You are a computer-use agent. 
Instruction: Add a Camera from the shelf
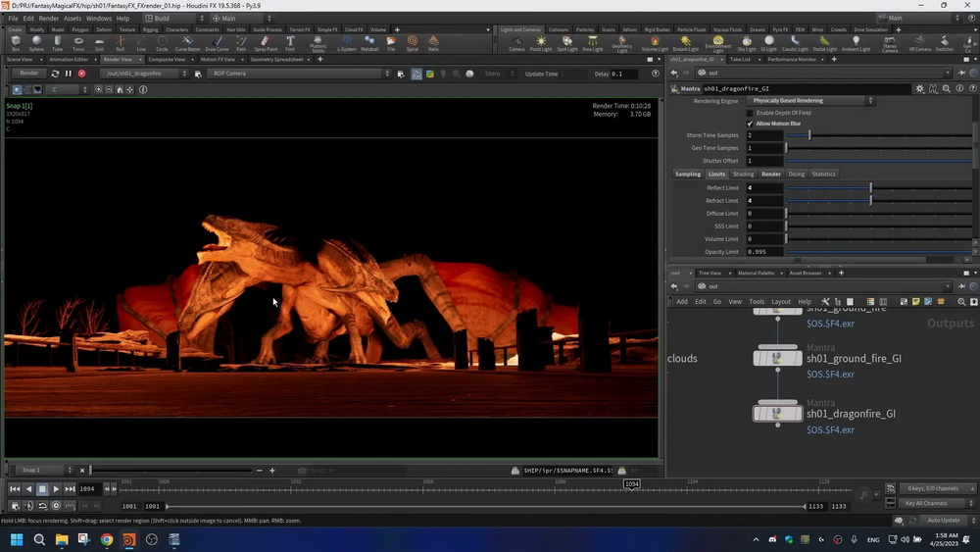516,43
